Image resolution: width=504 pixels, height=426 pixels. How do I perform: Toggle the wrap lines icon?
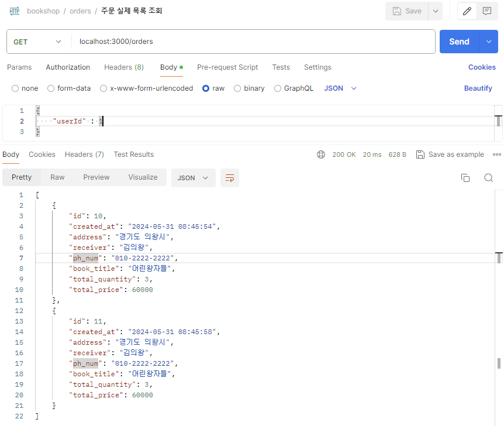[230, 178]
